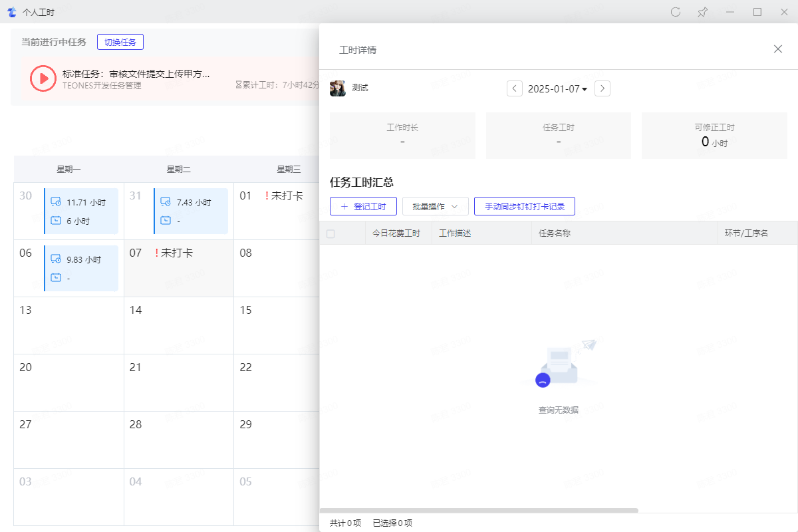Select day 07 marked 未打卡
The width and height of the screenshot is (798, 532).
pyautogui.click(x=178, y=267)
